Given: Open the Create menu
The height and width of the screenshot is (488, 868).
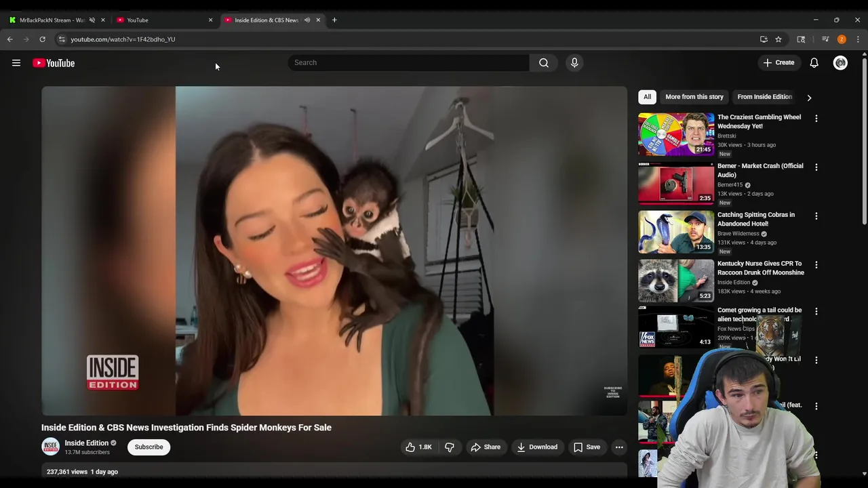Looking at the screenshot, I should coord(778,62).
